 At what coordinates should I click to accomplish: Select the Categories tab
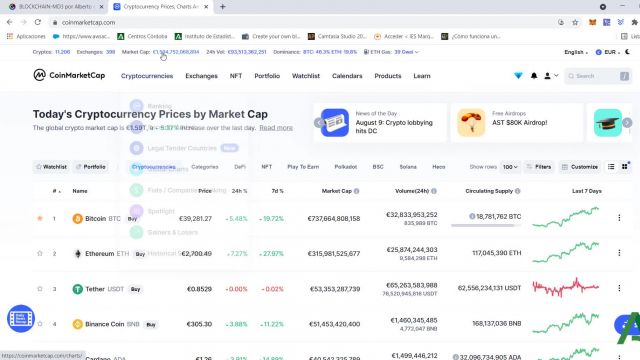click(x=204, y=167)
